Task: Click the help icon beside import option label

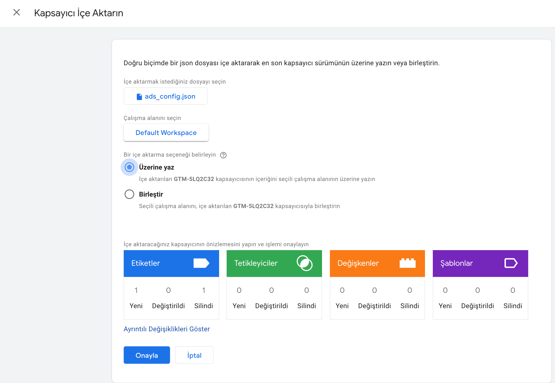Action: (223, 155)
